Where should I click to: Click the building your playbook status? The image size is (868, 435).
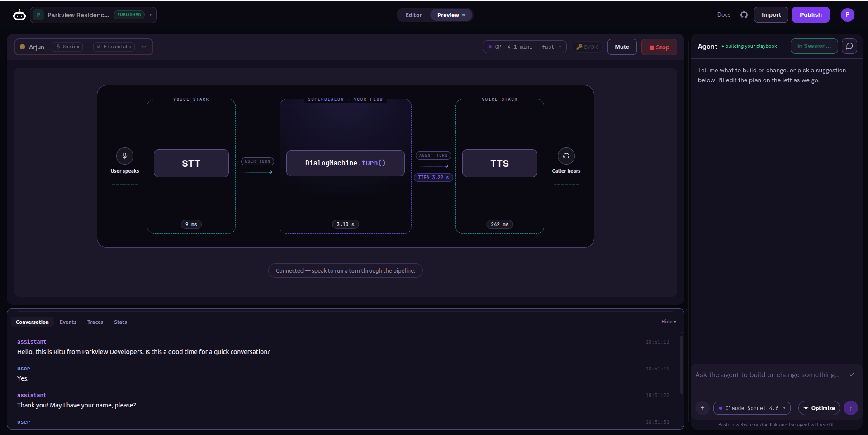(x=749, y=46)
